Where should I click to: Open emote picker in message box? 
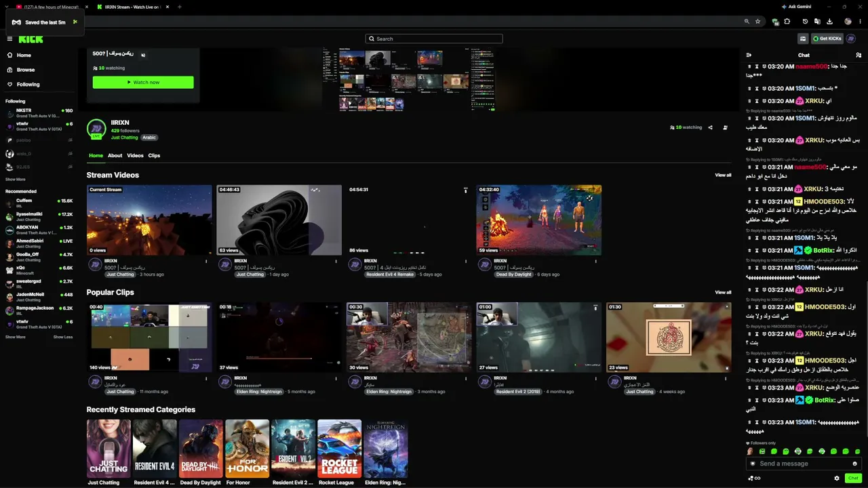point(854,464)
